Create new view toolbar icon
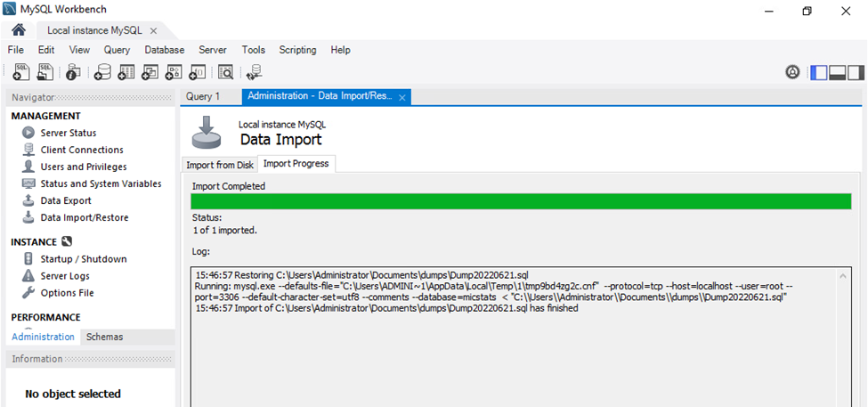This screenshot has height=407, width=868. pos(150,72)
